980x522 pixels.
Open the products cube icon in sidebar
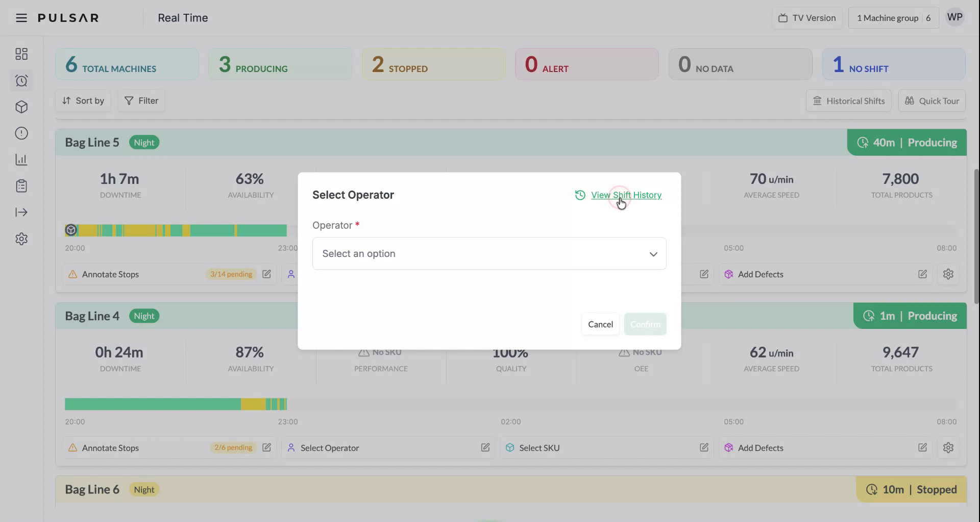click(21, 107)
